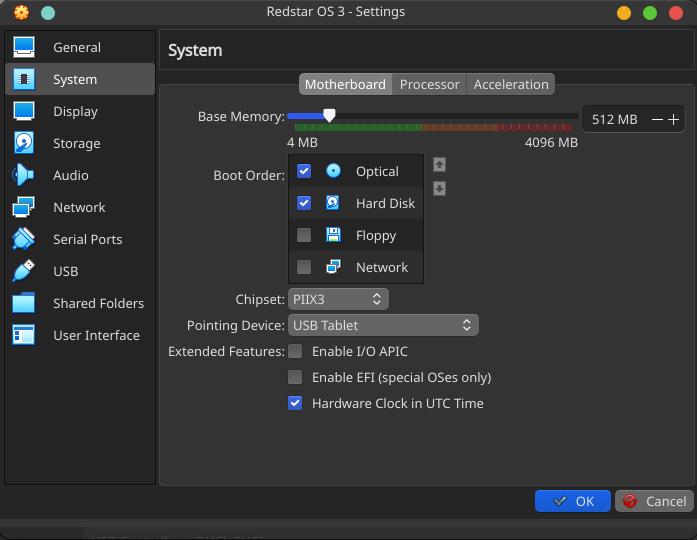Select the Hard Disk icon in boot order
Image resolution: width=697 pixels, height=540 pixels.
[x=333, y=203]
